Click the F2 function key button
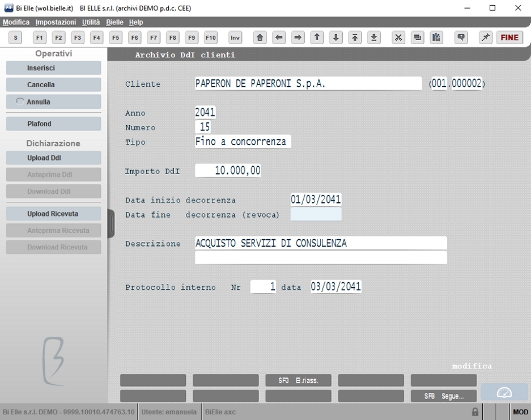The height and width of the screenshot is (420, 531). (58, 37)
